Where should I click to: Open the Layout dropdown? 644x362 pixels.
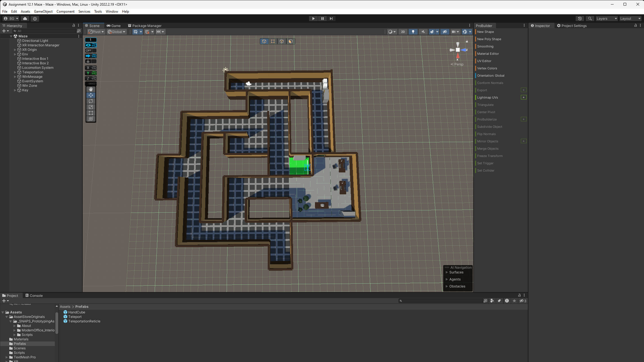click(x=630, y=18)
